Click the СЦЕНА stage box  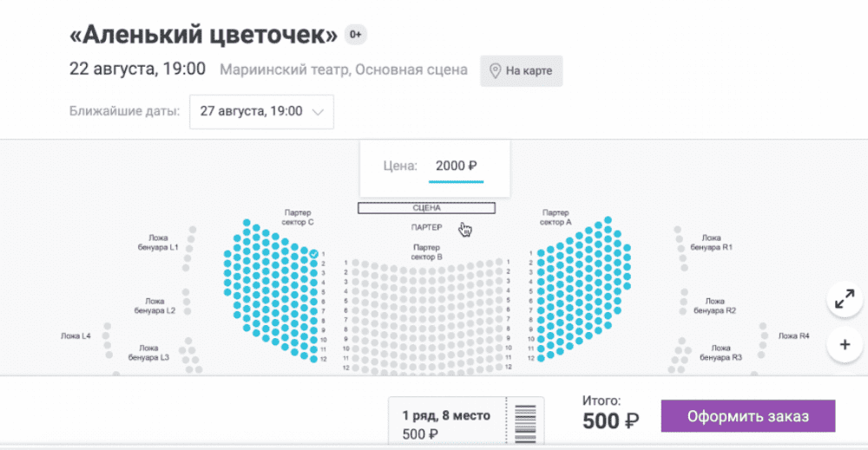426,208
